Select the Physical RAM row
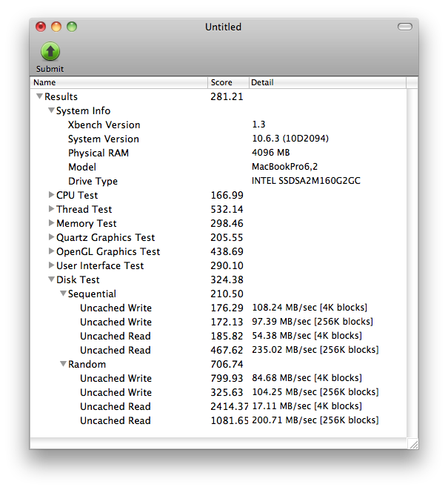 [218, 153]
